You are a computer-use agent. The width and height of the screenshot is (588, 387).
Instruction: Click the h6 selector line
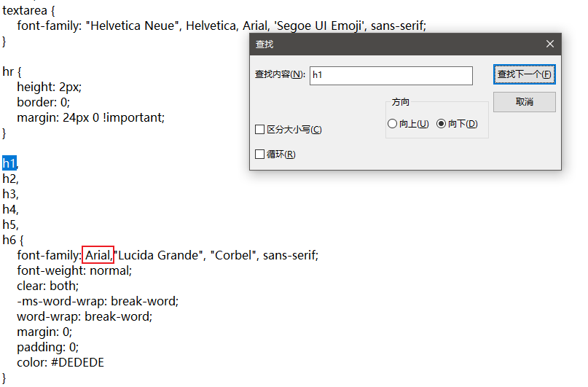click(12, 240)
